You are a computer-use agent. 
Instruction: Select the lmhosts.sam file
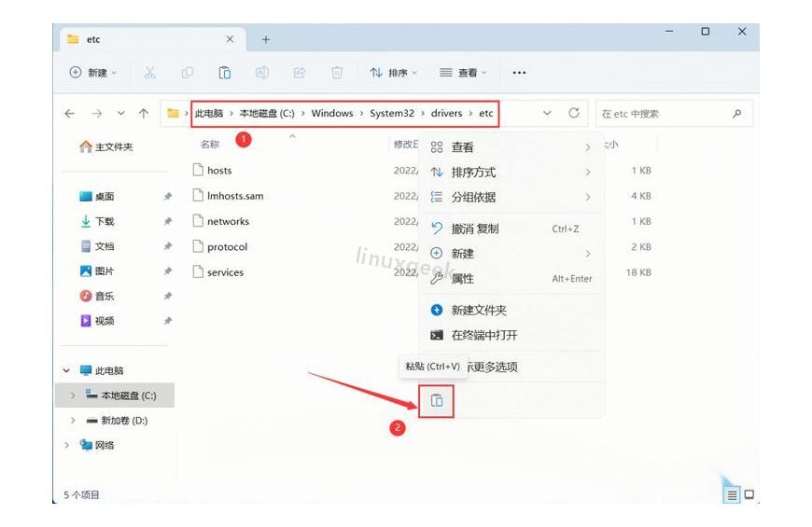228,196
